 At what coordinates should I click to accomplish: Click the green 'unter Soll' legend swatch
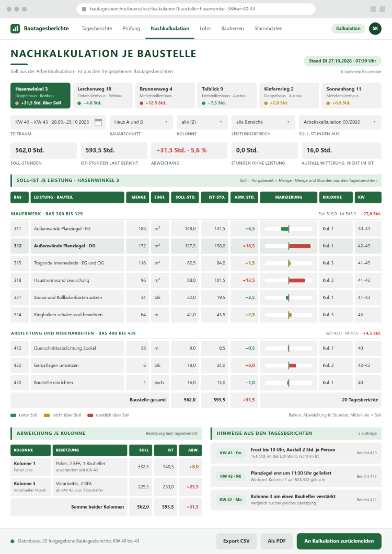[x=14, y=415]
